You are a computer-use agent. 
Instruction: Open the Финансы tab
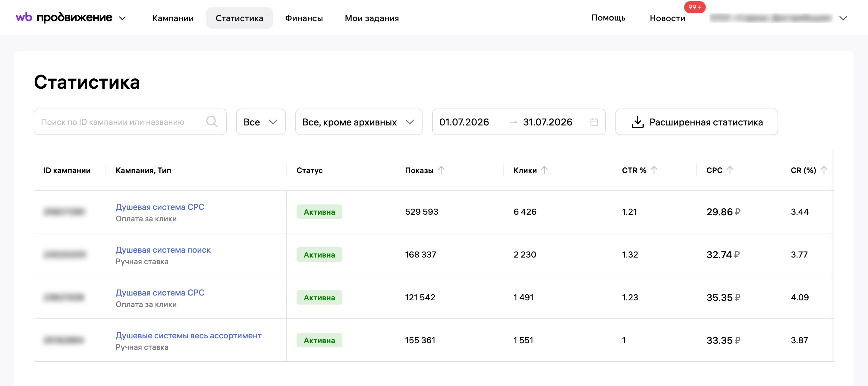click(x=303, y=18)
